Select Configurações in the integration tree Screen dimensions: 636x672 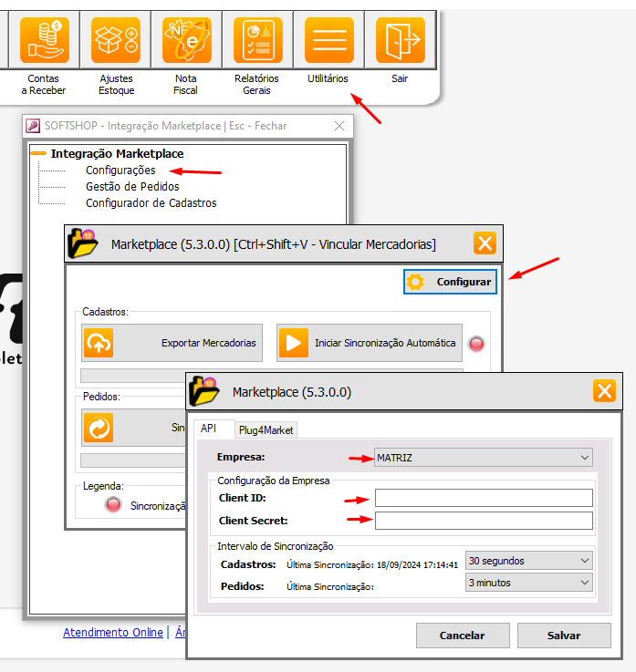[x=120, y=171]
